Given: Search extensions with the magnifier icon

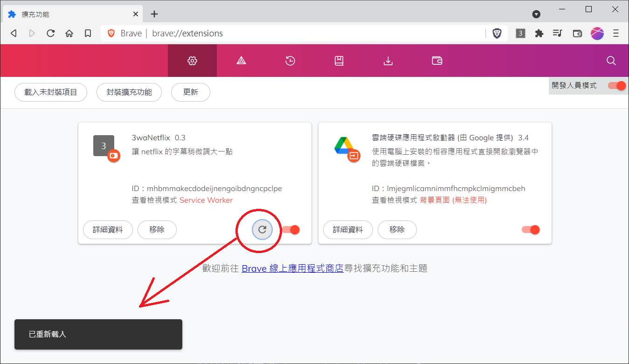Looking at the screenshot, I should coord(611,61).
